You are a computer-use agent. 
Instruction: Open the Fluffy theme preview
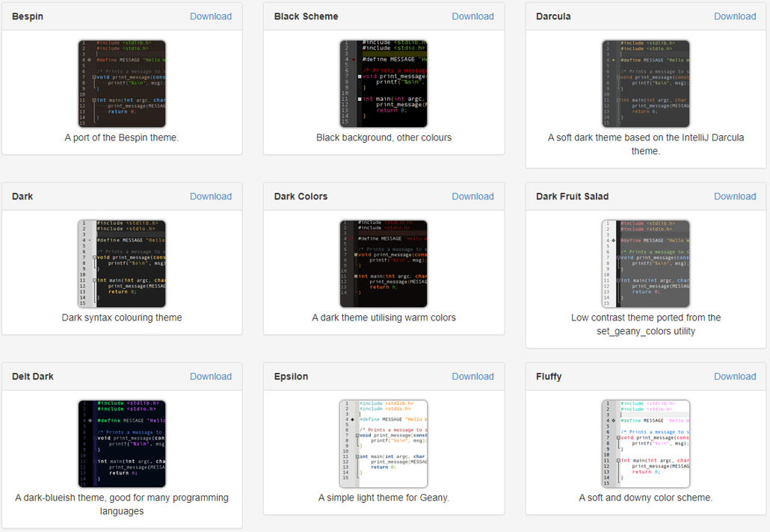pyautogui.click(x=646, y=443)
